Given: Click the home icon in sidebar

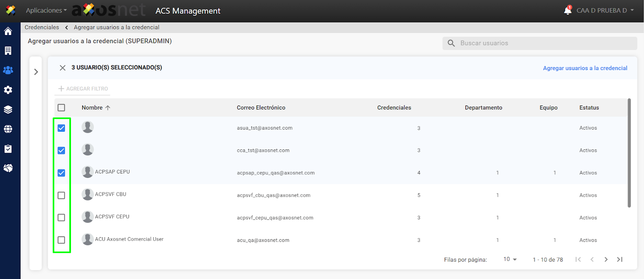Looking at the screenshot, I should [x=8, y=31].
